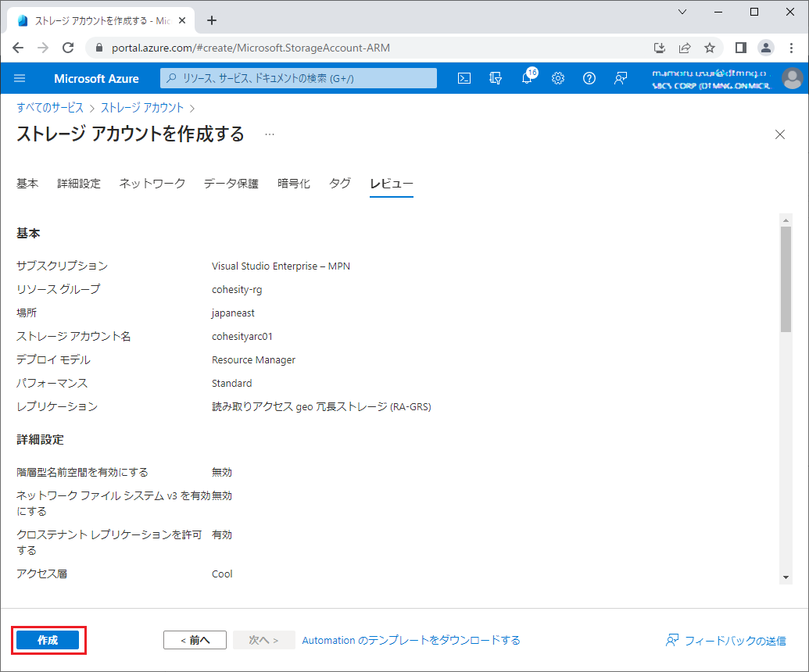Select the access tier value Cool

(222, 574)
